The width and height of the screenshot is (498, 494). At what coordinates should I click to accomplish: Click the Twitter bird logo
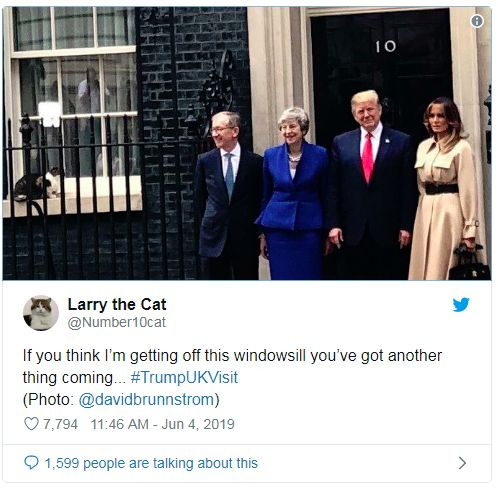(461, 305)
